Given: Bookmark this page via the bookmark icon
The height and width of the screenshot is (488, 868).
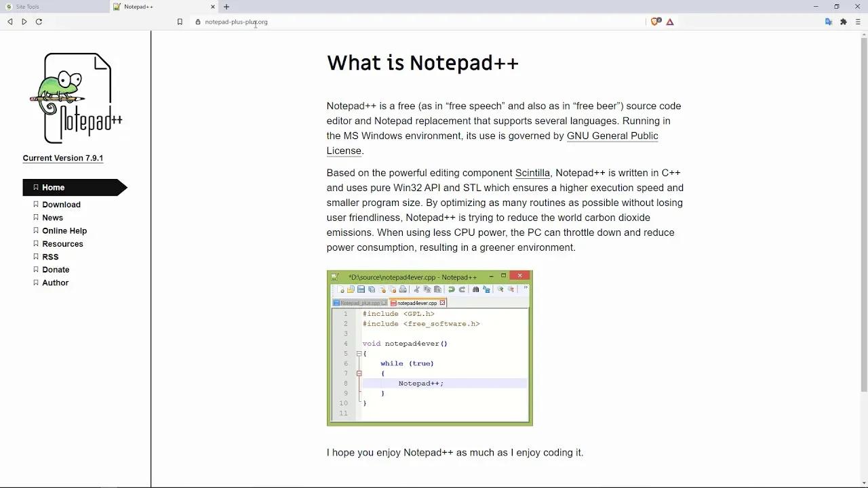Looking at the screenshot, I should 180,21.
